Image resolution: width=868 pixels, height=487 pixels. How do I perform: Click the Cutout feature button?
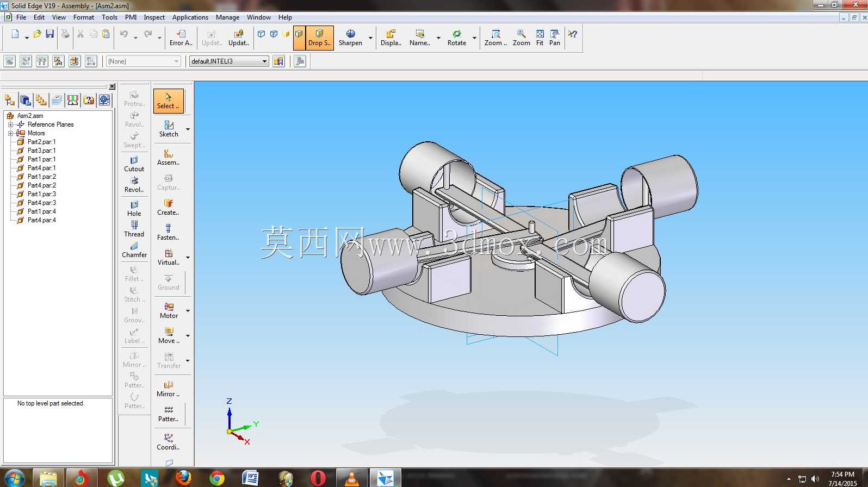134,164
